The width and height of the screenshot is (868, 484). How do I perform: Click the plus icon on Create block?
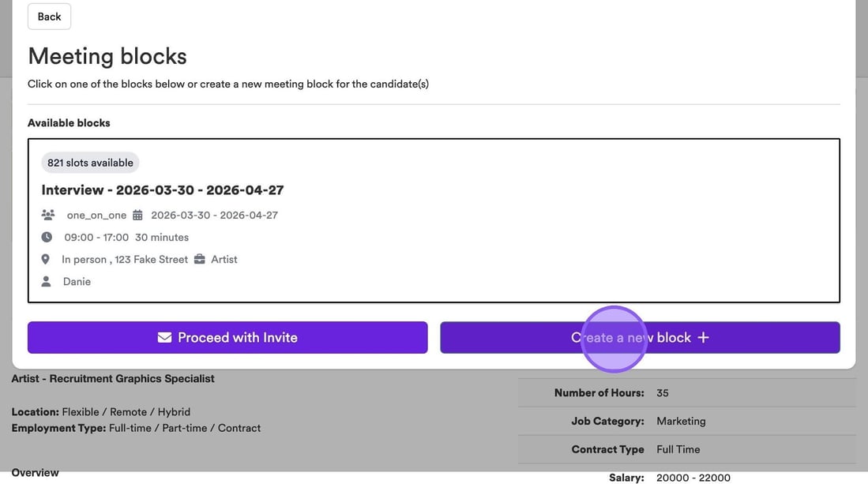(703, 337)
